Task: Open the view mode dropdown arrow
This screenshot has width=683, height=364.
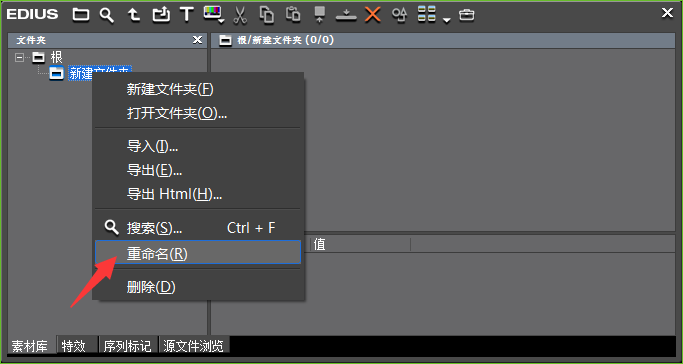Action: point(446,20)
